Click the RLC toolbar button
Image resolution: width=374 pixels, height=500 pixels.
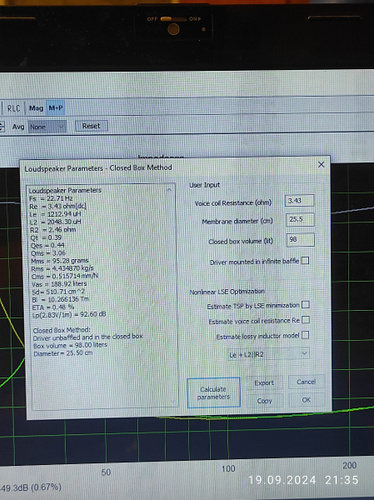[14, 108]
